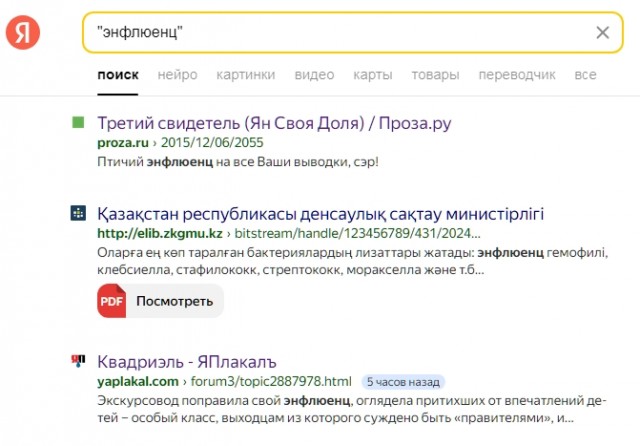Focus the search field containing "энфлюенц"
This screenshot has width=640, height=446.
coord(353,33)
